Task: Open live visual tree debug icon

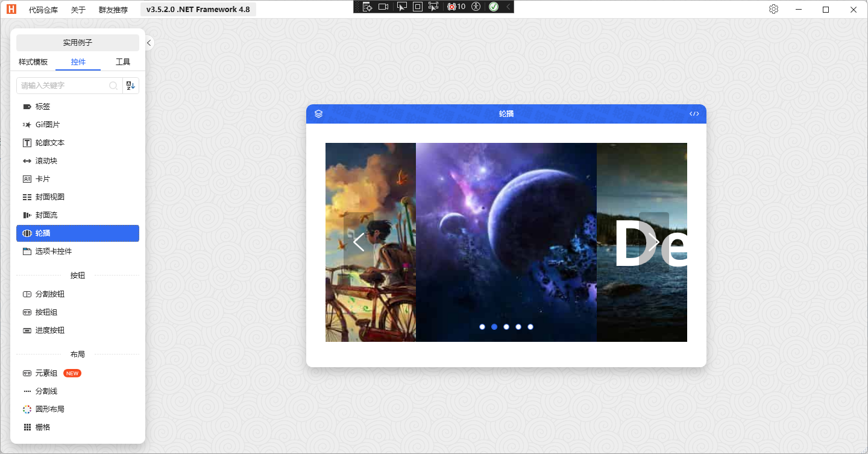Action: [366, 7]
